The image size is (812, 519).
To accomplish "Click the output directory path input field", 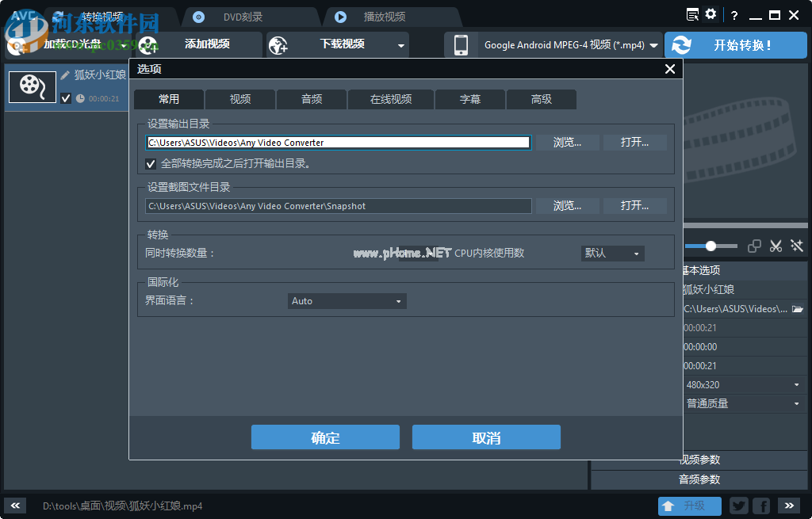I will click(x=339, y=142).
